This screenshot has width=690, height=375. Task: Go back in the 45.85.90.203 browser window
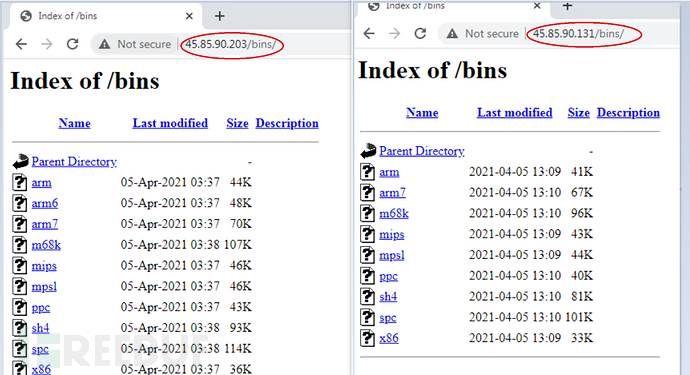(x=21, y=44)
